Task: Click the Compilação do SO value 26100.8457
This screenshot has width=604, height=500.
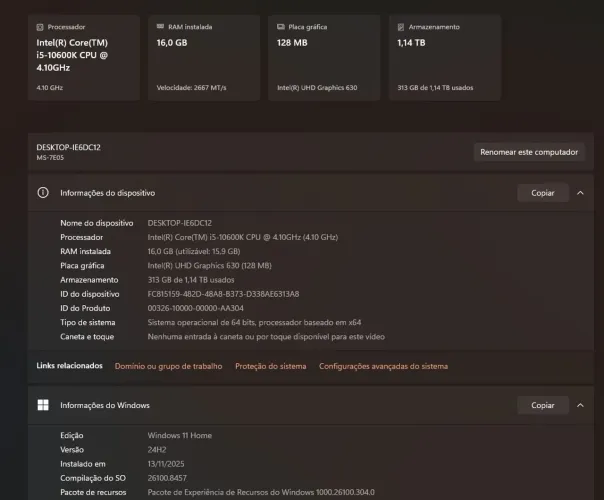Action: (x=167, y=478)
